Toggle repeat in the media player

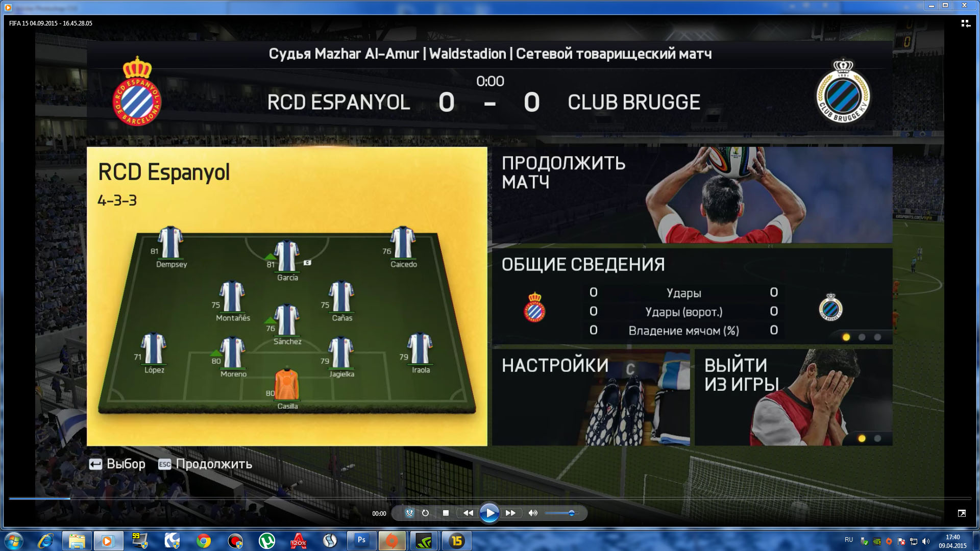(x=425, y=513)
